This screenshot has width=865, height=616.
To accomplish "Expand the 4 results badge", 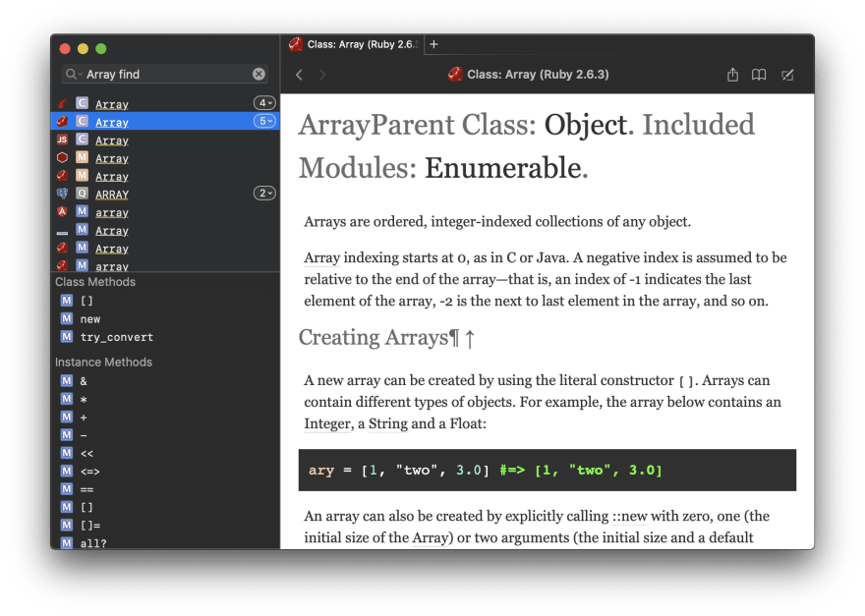I will coord(264,103).
